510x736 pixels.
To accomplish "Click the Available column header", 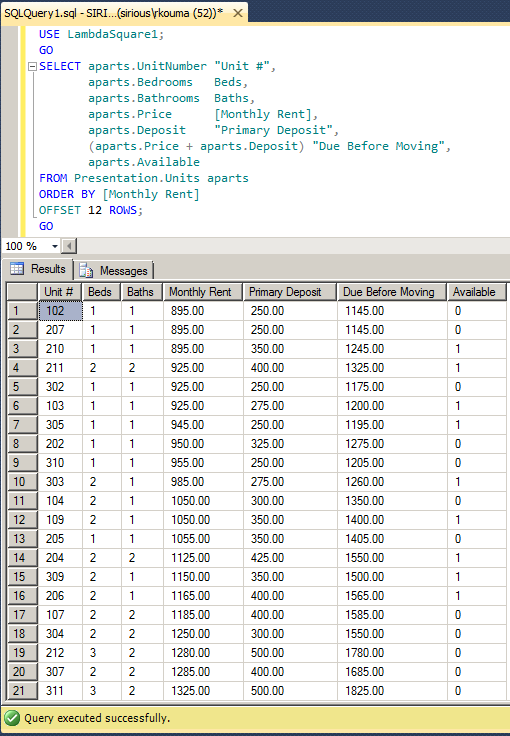I will 477,292.
